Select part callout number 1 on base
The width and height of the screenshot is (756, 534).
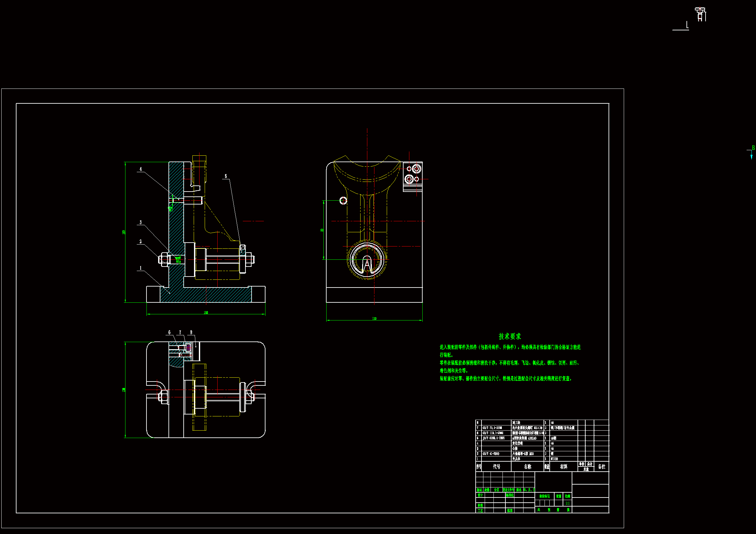point(141,268)
